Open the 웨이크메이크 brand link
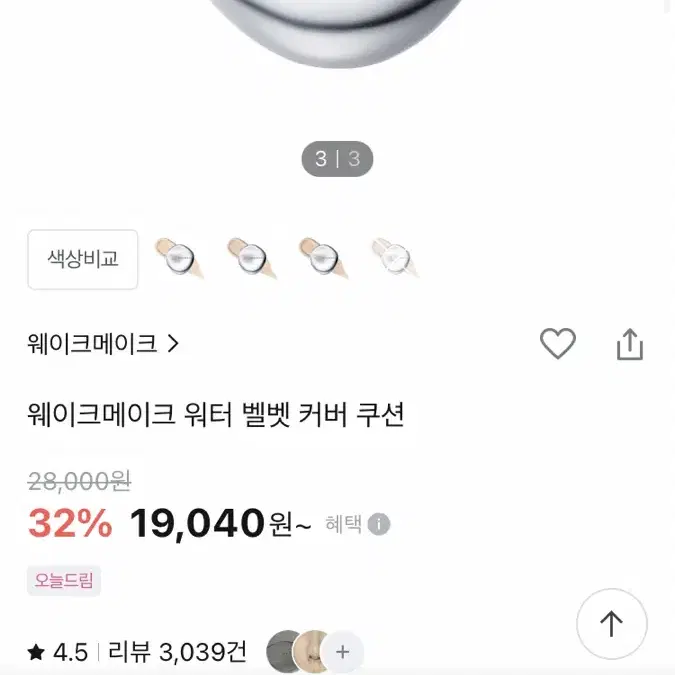 (x=92, y=344)
